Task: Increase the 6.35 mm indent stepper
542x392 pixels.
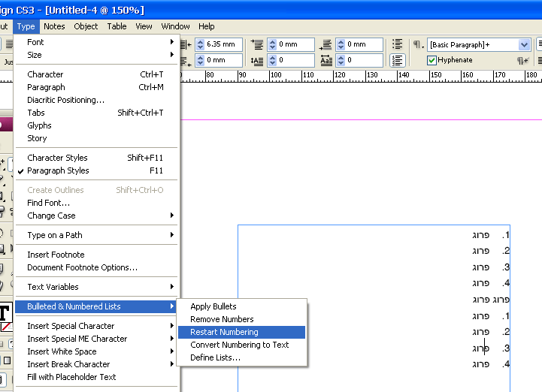Action: point(201,42)
